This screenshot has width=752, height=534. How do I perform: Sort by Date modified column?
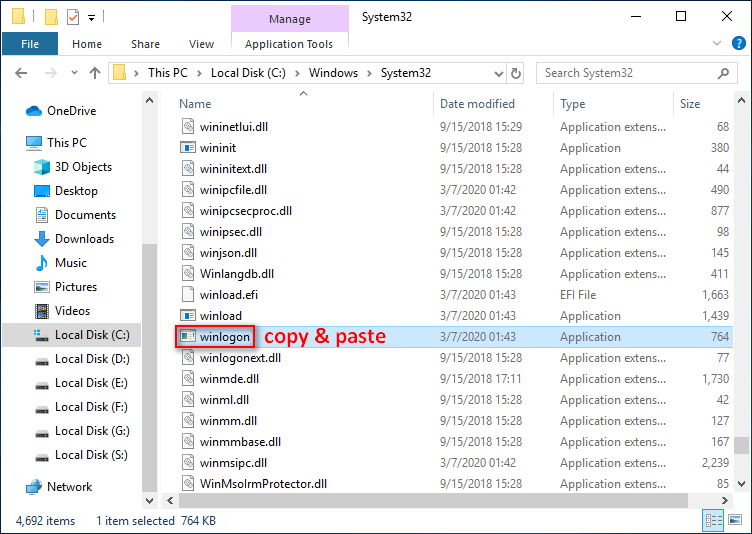click(477, 104)
